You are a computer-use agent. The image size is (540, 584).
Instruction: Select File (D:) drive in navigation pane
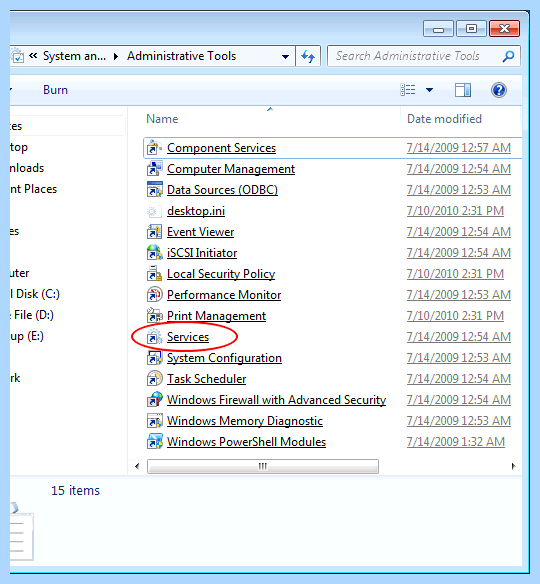tap(32, 315)
